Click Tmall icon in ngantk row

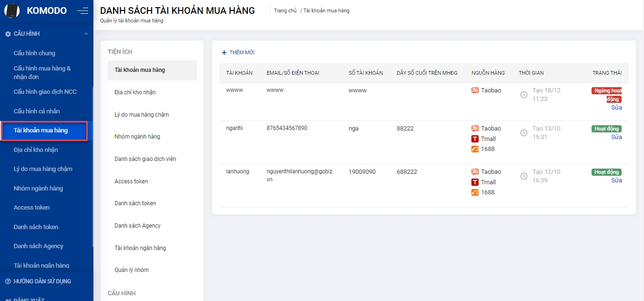[475, 139]
